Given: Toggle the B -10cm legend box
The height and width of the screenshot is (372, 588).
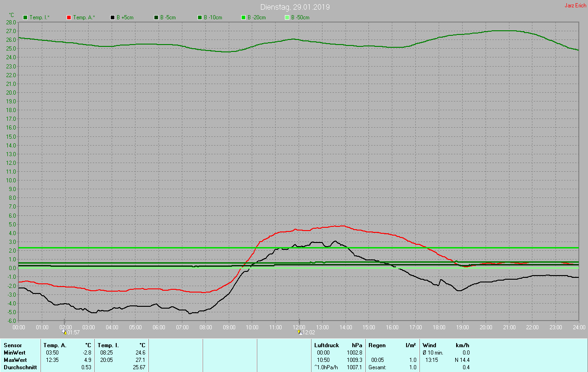Looking at the screenshot, I should 200,17.
